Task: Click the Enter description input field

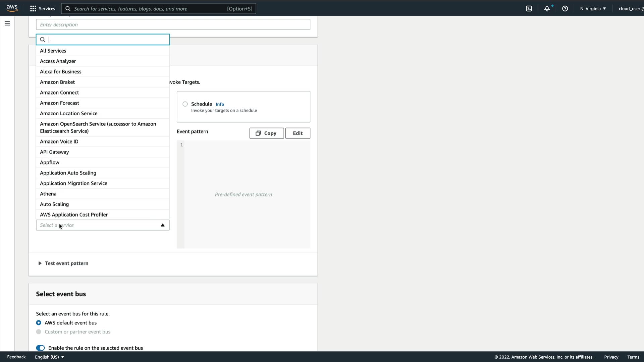Action: tap(173, 24)
